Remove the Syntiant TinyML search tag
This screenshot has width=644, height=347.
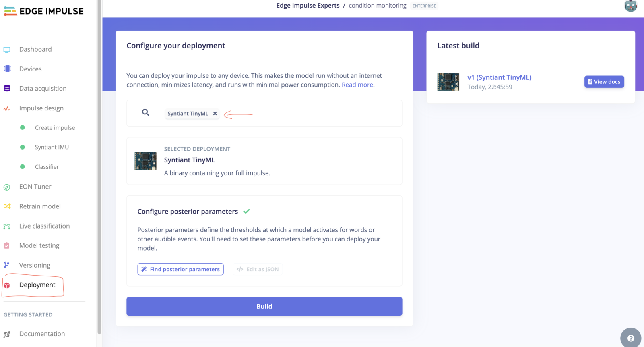point(215,114)
